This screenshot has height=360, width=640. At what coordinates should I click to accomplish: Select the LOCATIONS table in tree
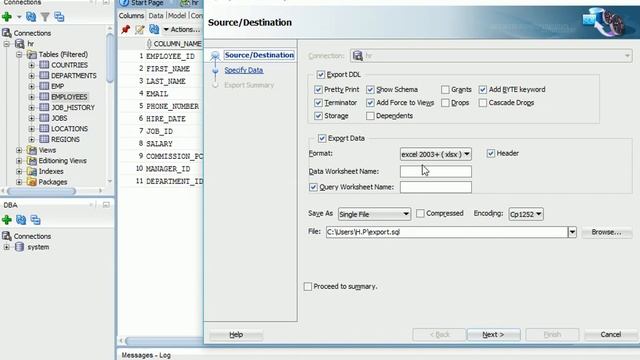[x=69, y=129]
